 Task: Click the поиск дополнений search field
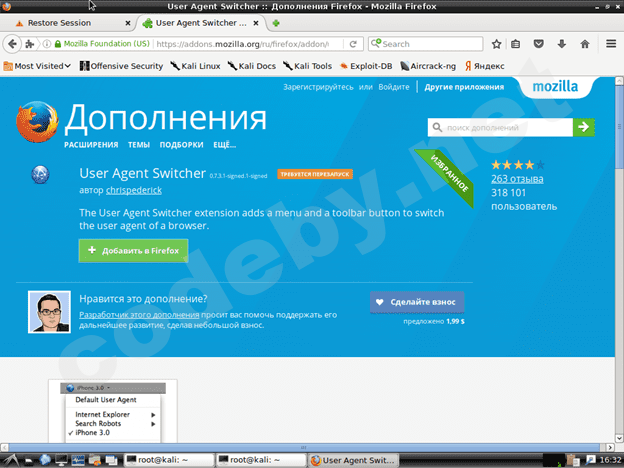(500, 127)
